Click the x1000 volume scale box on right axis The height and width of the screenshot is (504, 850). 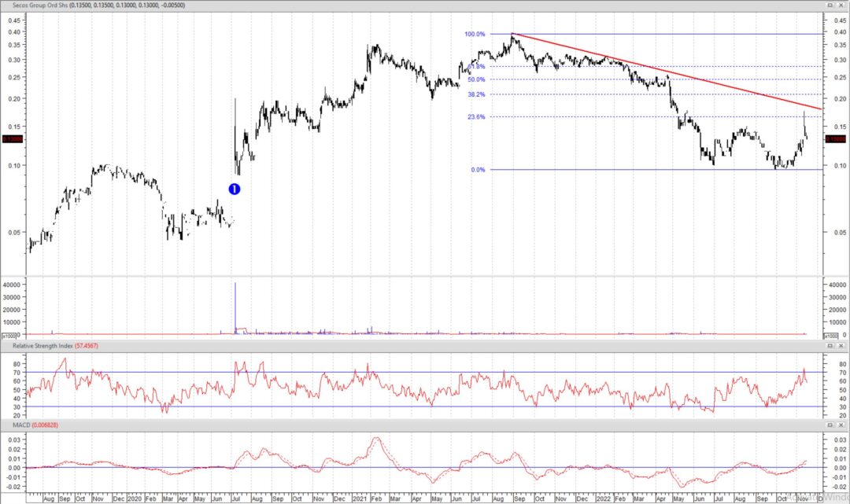pyautogui.click(x=830, y=337)
